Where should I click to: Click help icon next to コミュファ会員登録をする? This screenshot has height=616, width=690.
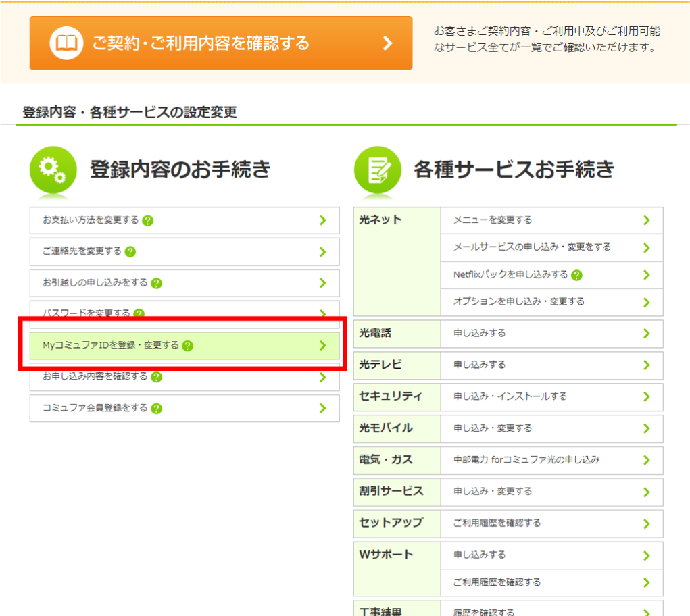[156, 409]
